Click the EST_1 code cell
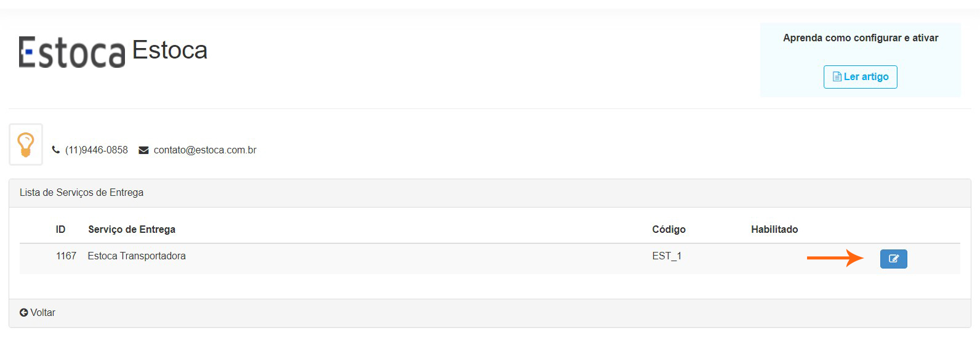 click(x=667, y=256)
